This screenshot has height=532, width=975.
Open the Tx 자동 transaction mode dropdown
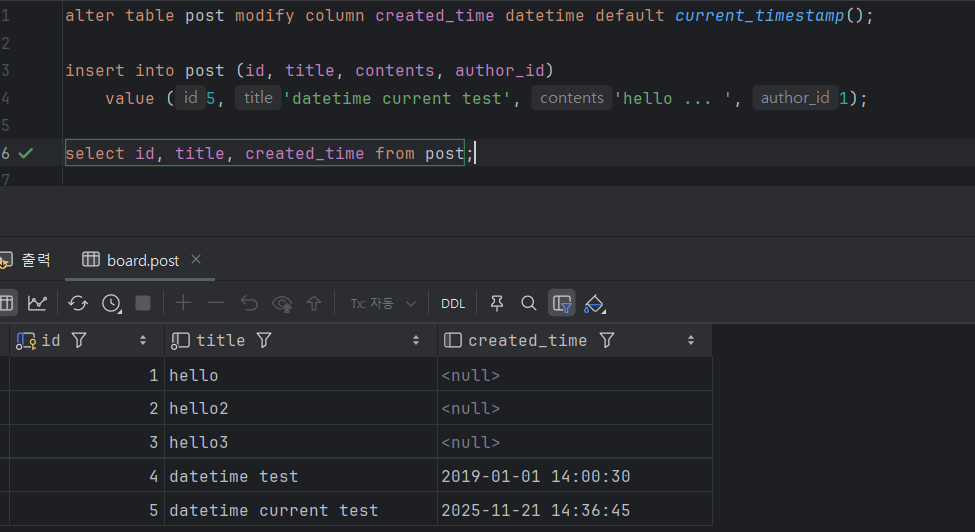(382, 303)
